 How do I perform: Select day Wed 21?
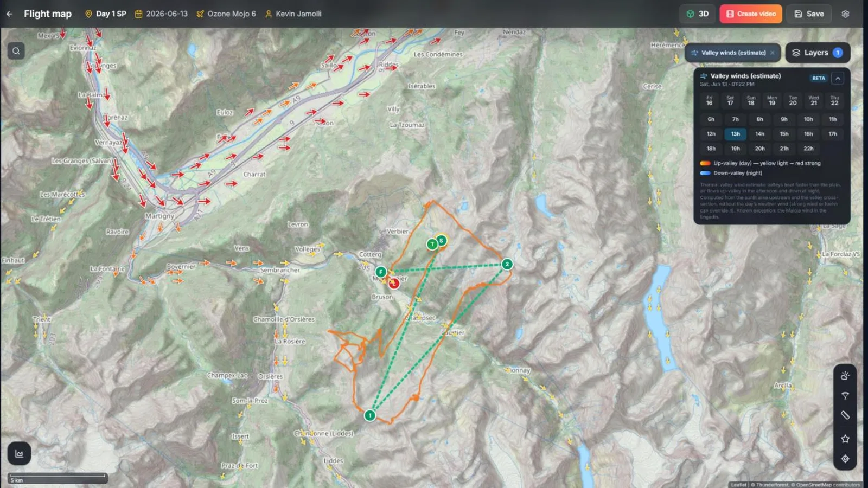[x=814, y=101]
